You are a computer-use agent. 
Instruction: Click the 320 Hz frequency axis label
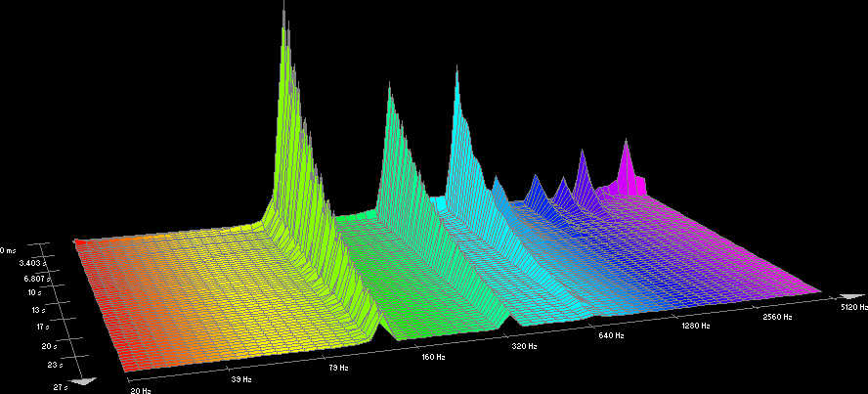coord(524,346)
